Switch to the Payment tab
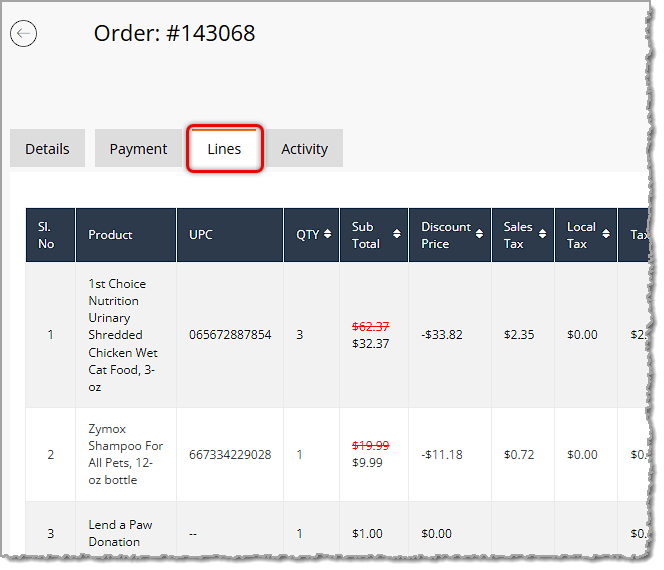664x570 pixels. coord(138,149)
